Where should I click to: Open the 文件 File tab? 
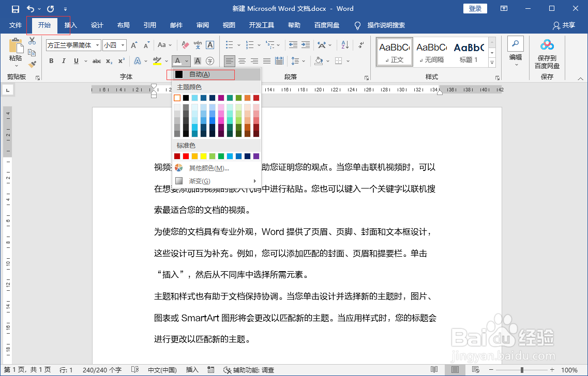point(16,25)
